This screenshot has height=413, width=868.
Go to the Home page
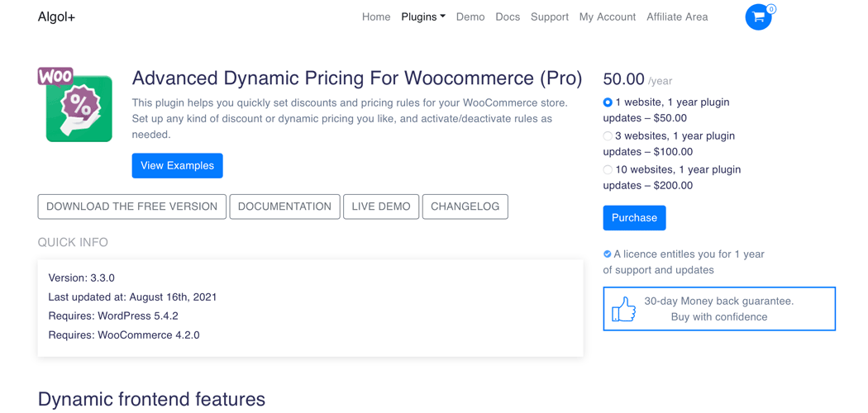point(376,17)
